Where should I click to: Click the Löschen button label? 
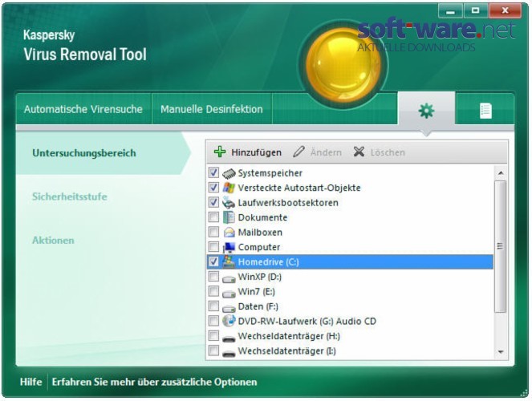388,152
